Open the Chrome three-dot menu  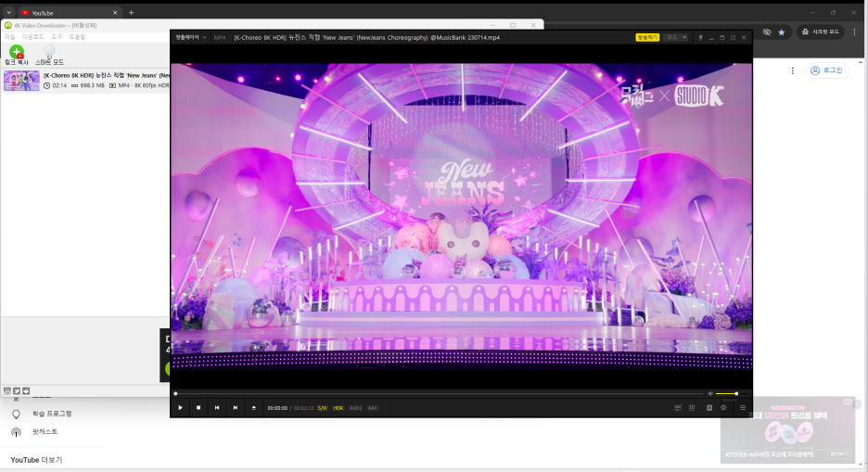point(854,32)
